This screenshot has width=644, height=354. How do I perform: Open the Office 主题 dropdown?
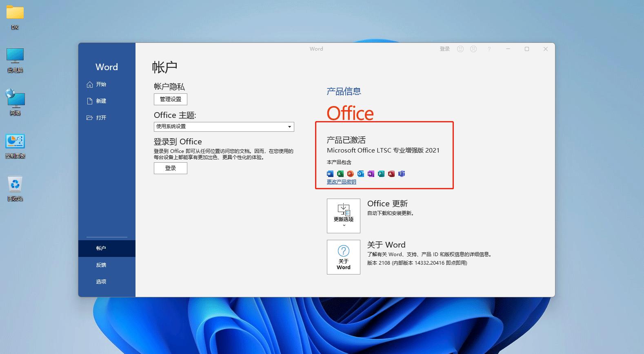[224, 127]
